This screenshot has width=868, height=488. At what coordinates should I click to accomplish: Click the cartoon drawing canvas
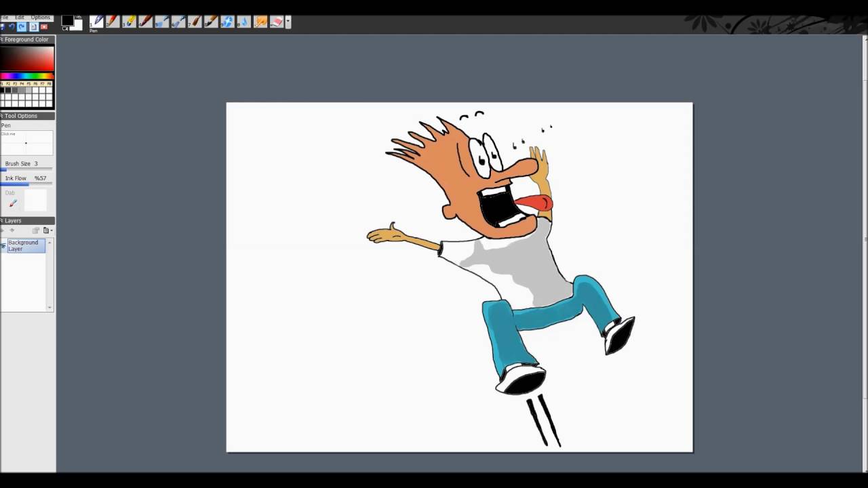460,277
